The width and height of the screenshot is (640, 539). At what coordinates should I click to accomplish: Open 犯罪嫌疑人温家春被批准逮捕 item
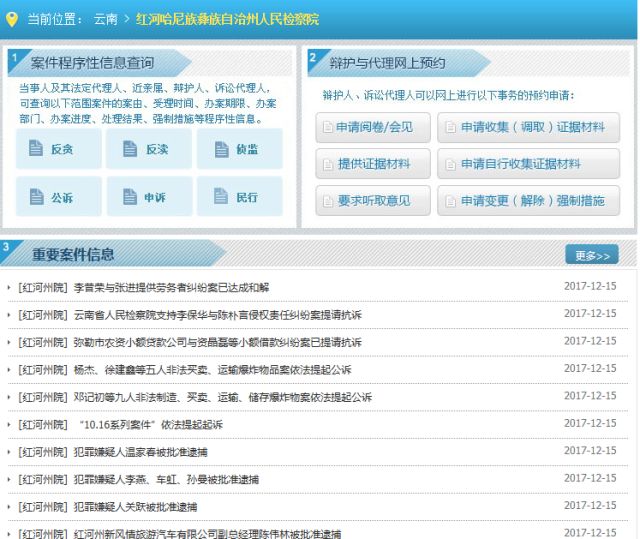pyautogui.click(x=140, y=452)
